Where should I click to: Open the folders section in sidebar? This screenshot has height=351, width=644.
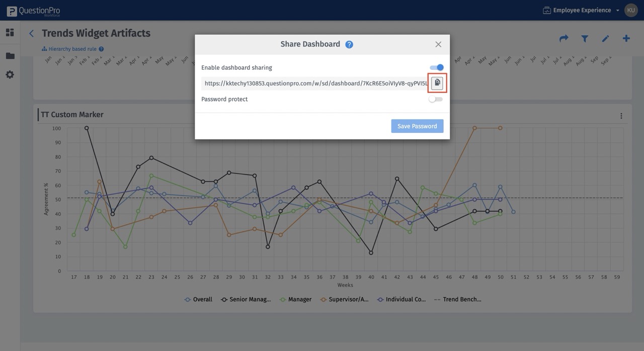click(9, 54)
